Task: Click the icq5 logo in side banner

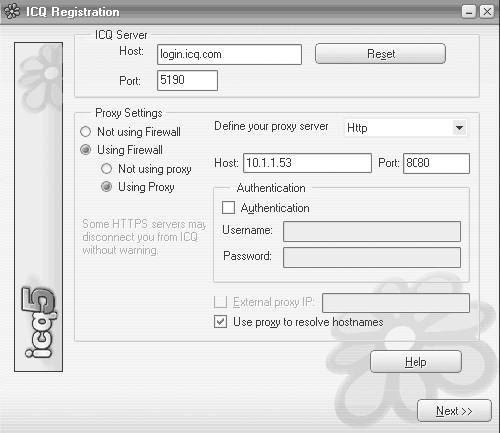Action: 39,323
